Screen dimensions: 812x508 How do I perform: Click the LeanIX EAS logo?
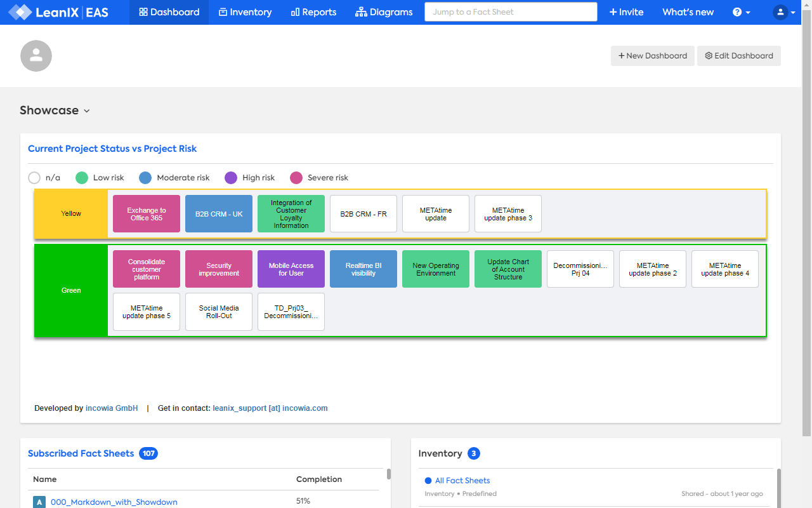click(x=58, y=12)
